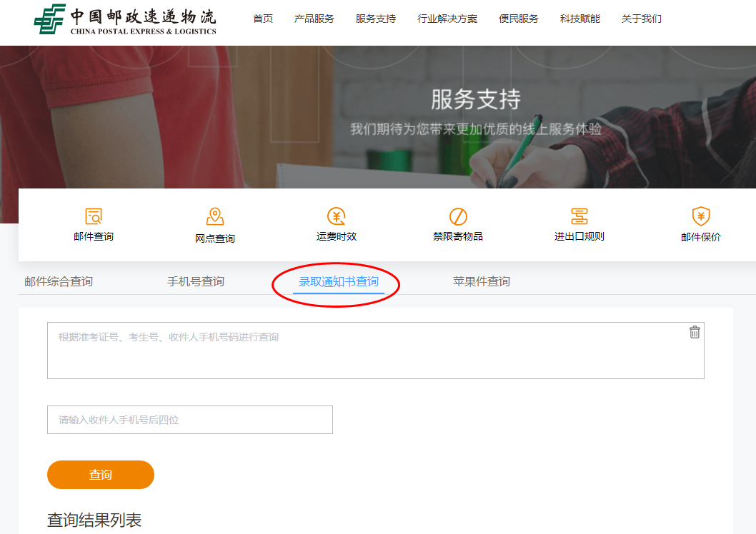Switch to the 邮件综合查询 tab
The height and width of the screenshot is (534, 756).
pyautogui.click(x=59, y=281)
